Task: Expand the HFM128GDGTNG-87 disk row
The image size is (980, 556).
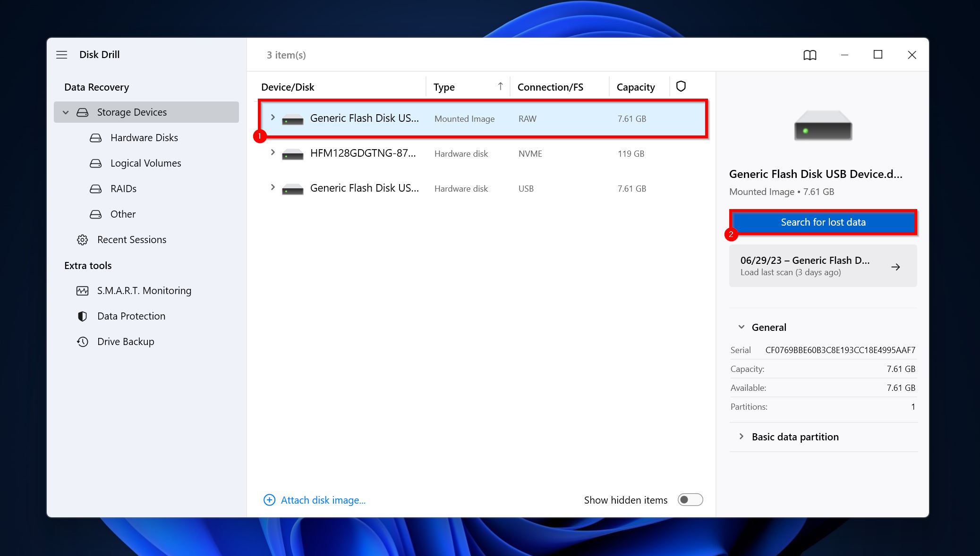Action: pos(272,153)
